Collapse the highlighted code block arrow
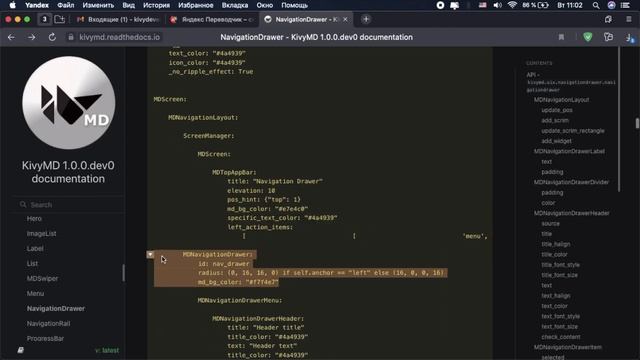640x360 pixels. coord(150,254)
